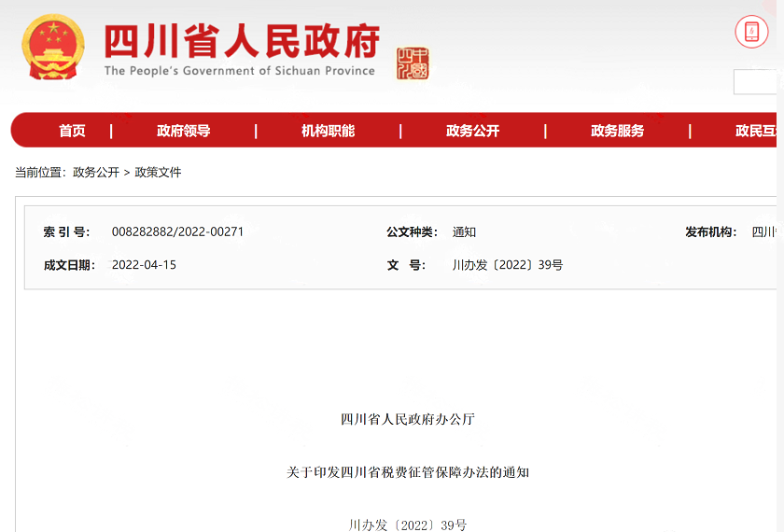Viewport: 784px width, 532px height.
Task: Open the 机构职能 navigation item
Action: pyautogui.click(x=328, y=131)
